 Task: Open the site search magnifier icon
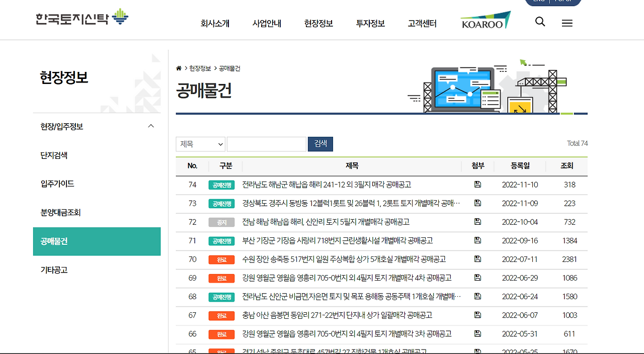(x=540, y=22)
